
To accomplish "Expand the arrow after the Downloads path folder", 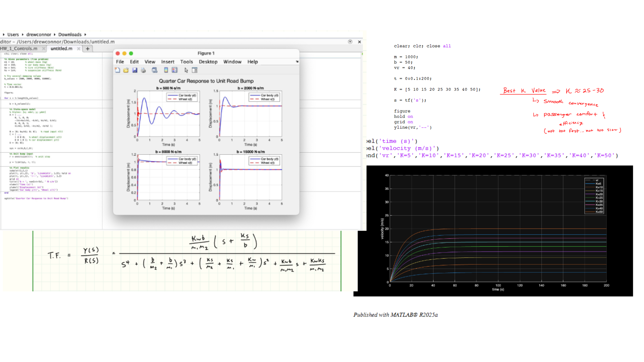I will 85,34.
